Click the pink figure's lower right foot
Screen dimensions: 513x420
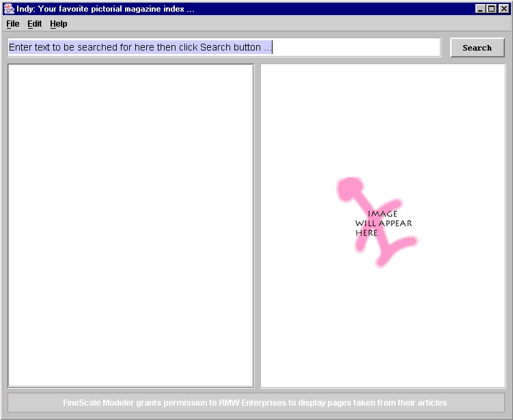pyautogui.click(x=407, y=242)
